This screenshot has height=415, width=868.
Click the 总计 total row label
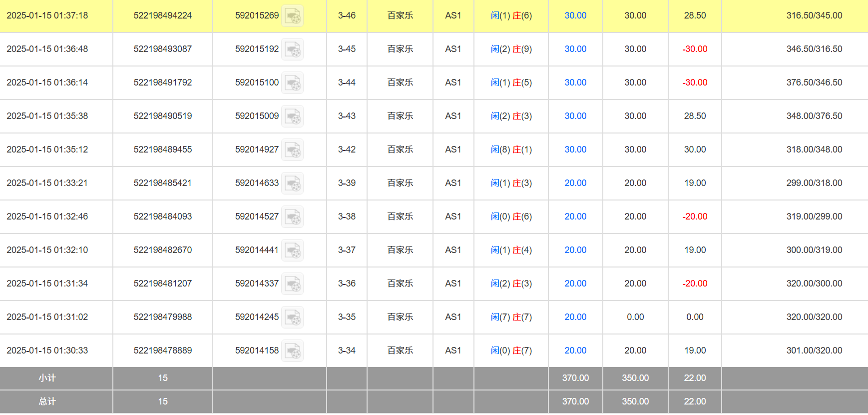(x=47, y=401)
